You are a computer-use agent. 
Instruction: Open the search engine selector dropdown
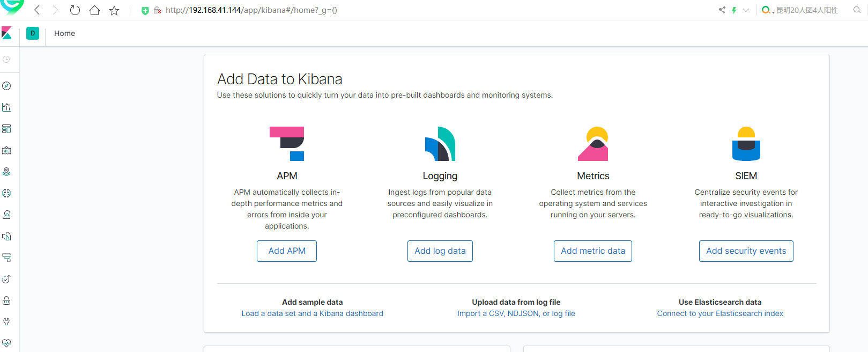(x=768, y=10)
